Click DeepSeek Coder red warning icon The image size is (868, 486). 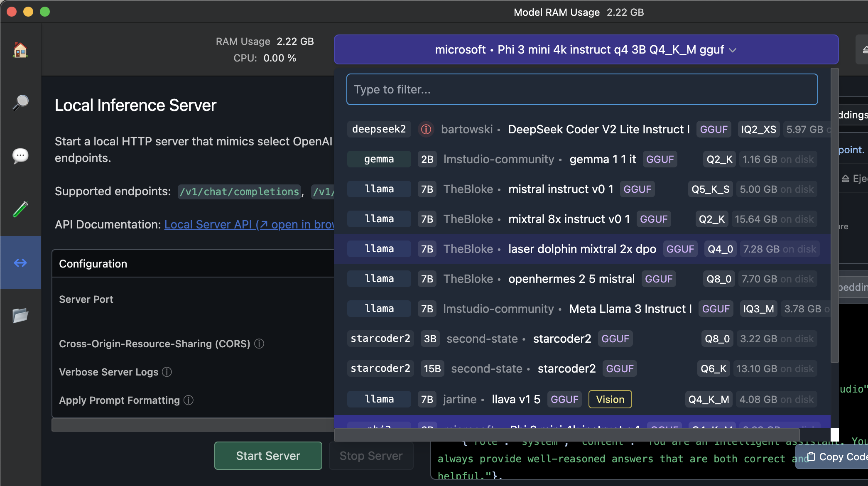coord(426,129)
